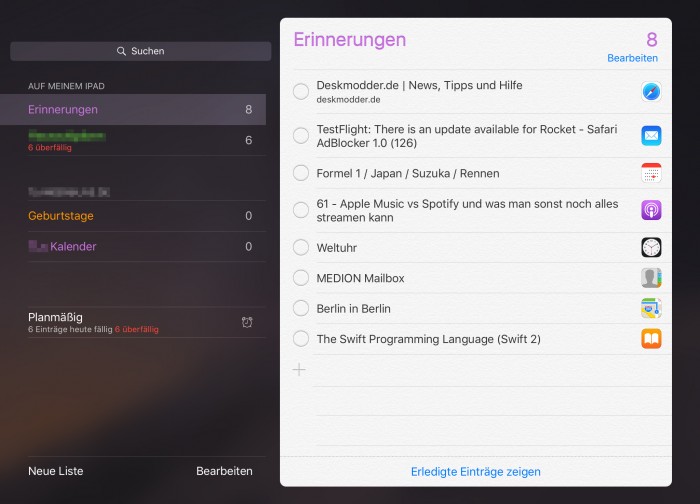
Task: Click the blurred account header above Geburtstage
Action: click(x=68, y=192)
